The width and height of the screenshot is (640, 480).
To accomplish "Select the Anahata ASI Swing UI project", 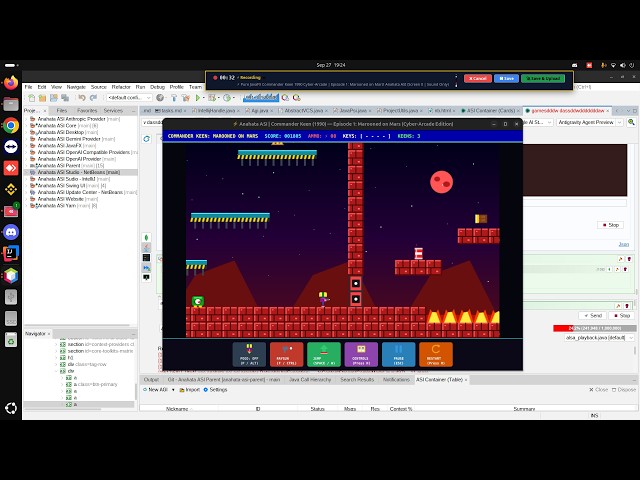I will pos(68,186).
